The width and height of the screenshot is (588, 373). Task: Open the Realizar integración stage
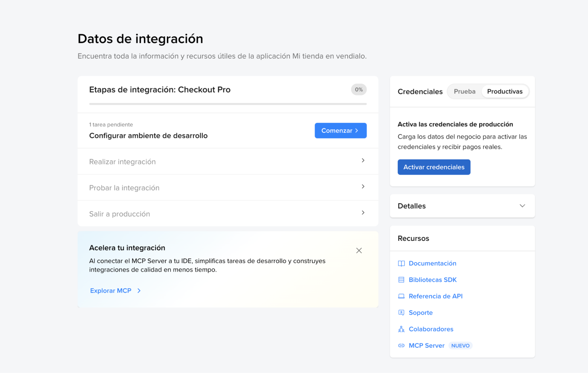[228, 161]
